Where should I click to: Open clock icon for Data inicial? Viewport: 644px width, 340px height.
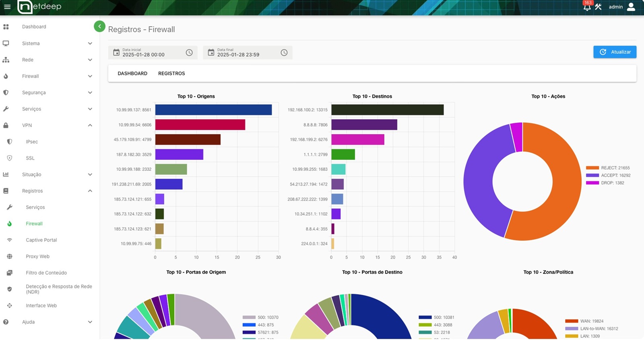(x=189, y=52)
